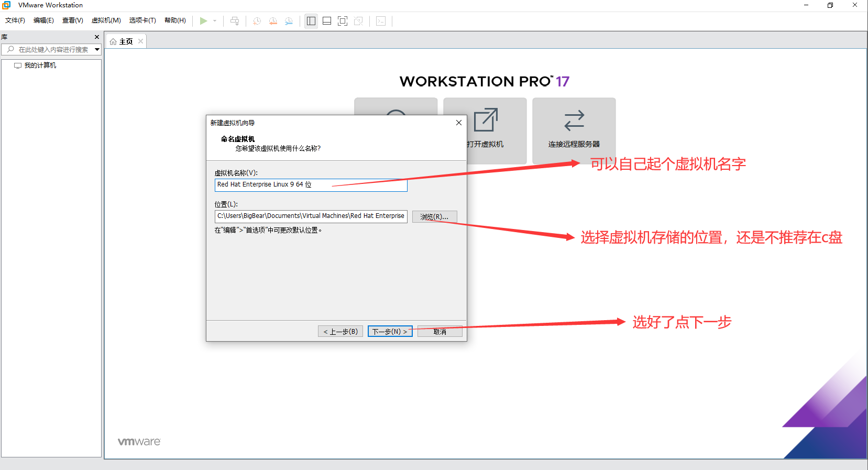This screenshot has width=868, height=470.
Task: Expand the library search options dropdown
Action: 97,49
